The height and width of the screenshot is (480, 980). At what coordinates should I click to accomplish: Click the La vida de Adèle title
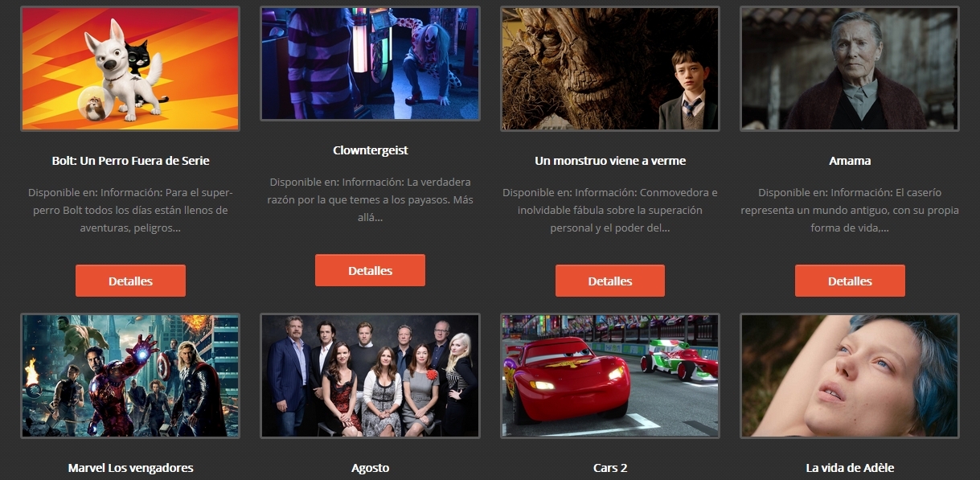pyautogui.click(x=850, y=468)
